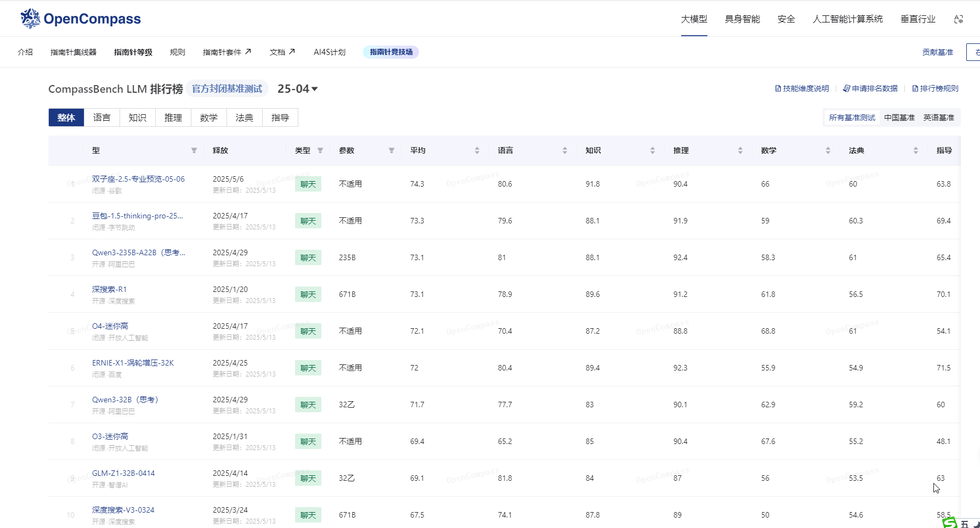Go to 指南针集线器 page
980x528 pixels.
coord(73,52)
